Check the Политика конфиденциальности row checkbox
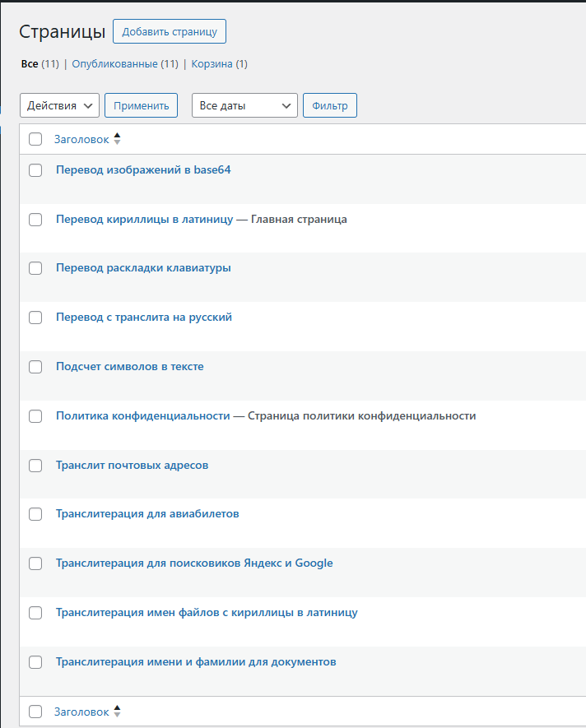586x728 pixels. coord(35,416)
